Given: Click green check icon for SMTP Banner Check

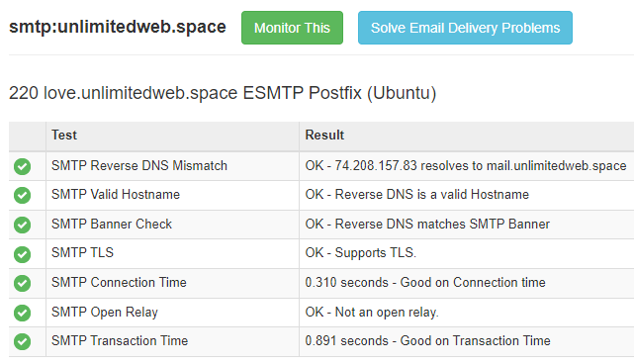Looking at the screenshot, I should [x=22, y=225].
